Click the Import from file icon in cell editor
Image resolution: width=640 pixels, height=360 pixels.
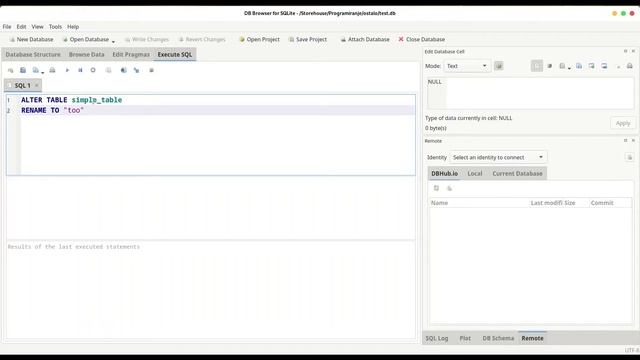(591, 66)
